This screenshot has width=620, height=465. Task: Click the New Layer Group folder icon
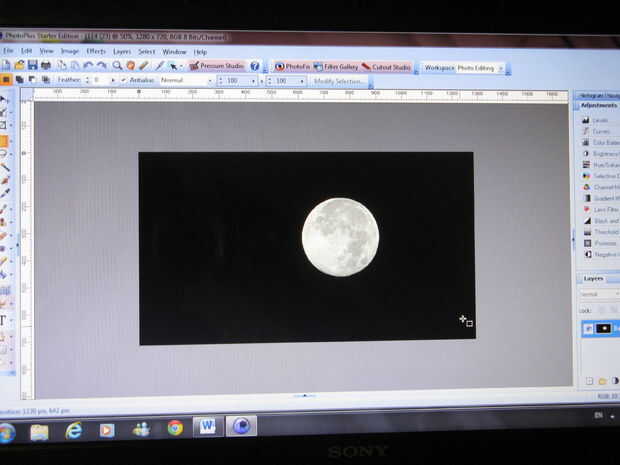(602, 381)
